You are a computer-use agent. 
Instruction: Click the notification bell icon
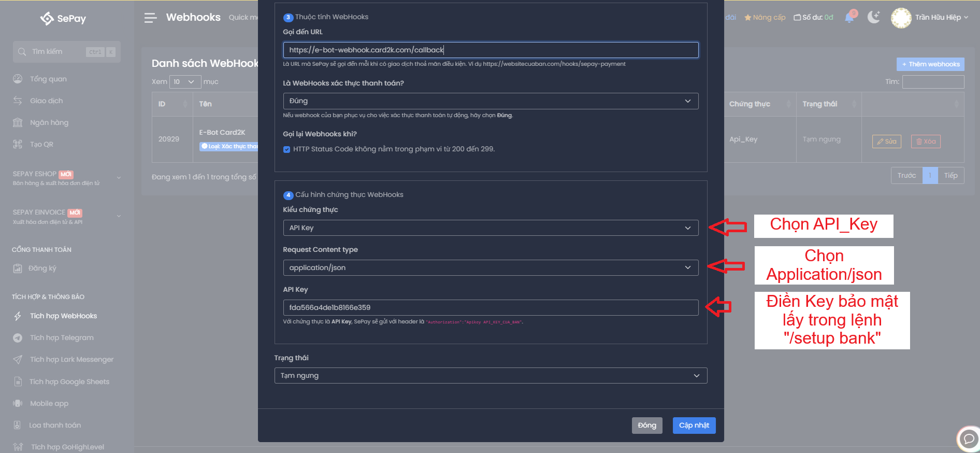pos(849,18)
